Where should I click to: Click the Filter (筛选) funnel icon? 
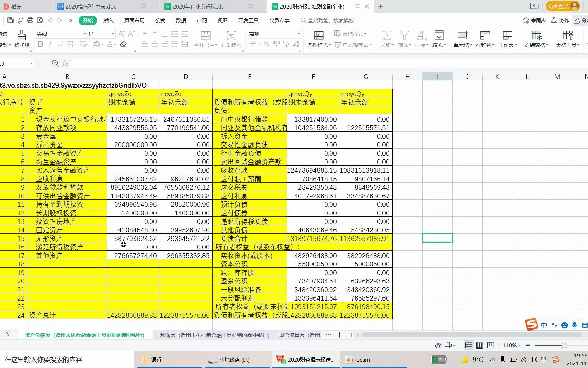coord(404,39)
